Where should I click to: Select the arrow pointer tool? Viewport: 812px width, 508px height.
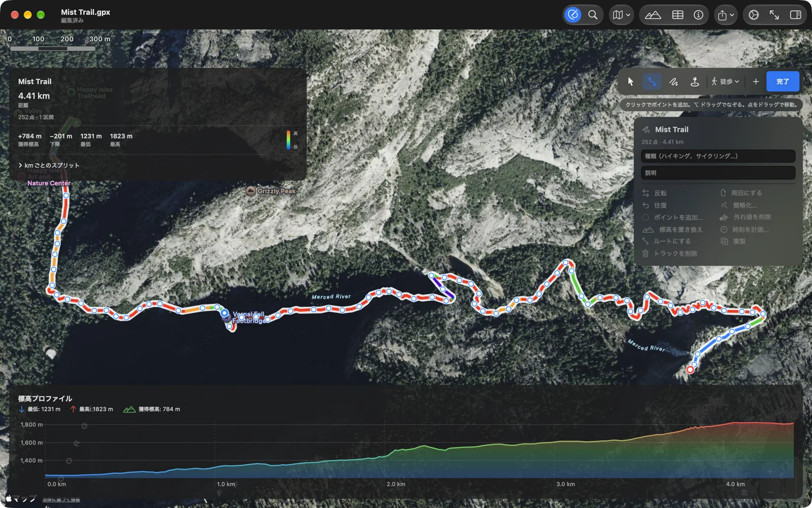(631, 81)
